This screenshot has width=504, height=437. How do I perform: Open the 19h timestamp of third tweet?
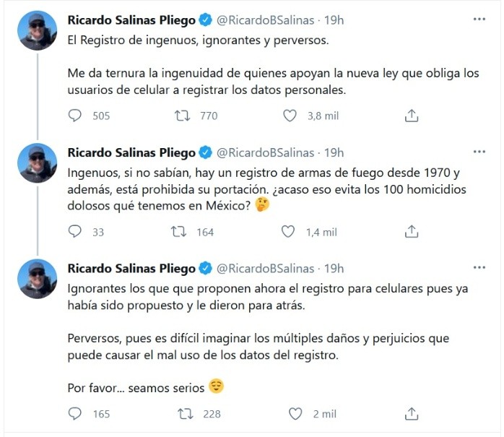click(x=334, y=269)
